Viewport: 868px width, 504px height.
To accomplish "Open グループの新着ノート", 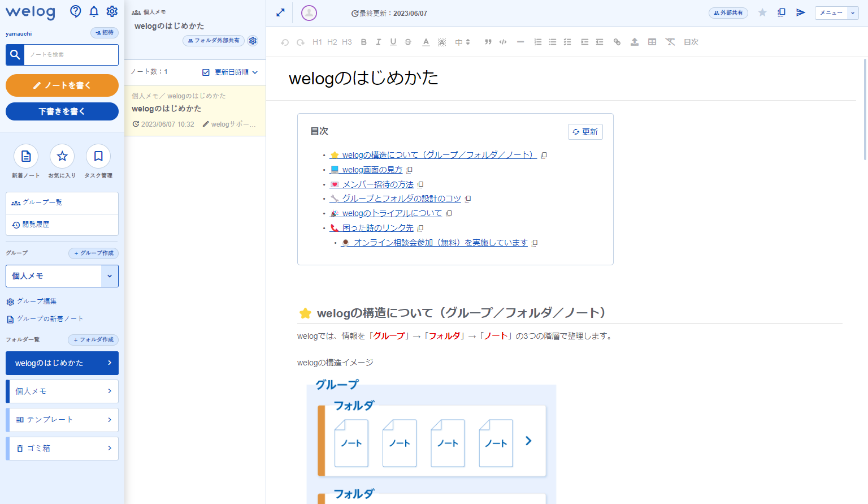I will [45, 319].
